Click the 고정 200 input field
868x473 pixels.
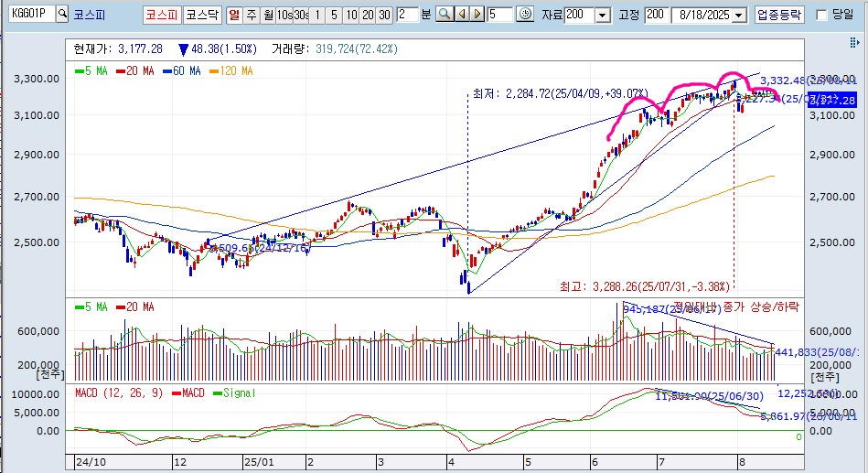coord(657,15)
